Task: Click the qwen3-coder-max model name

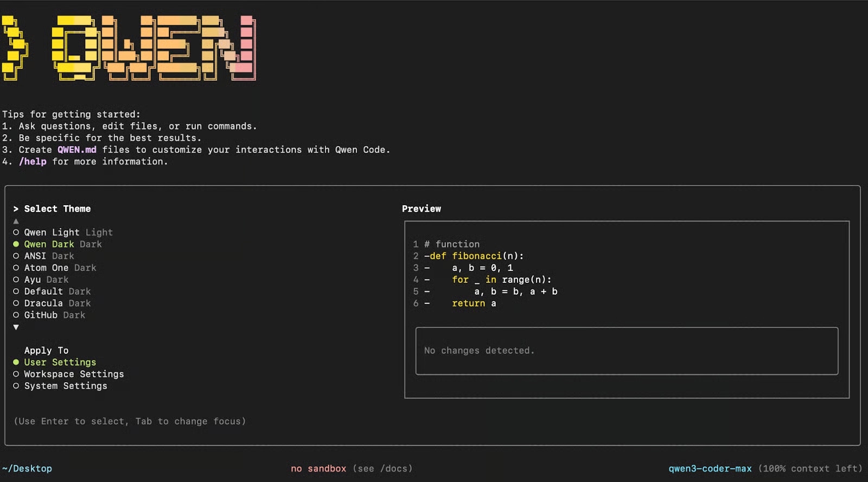Action: (x=710, y=468)
